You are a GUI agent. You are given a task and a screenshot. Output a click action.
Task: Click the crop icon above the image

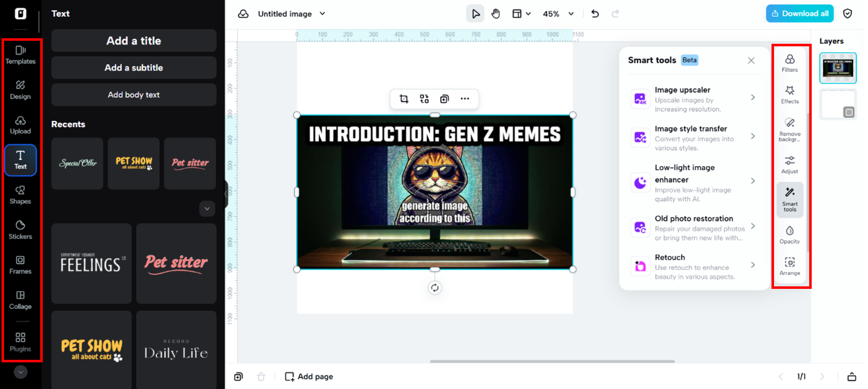click(404, 99)
